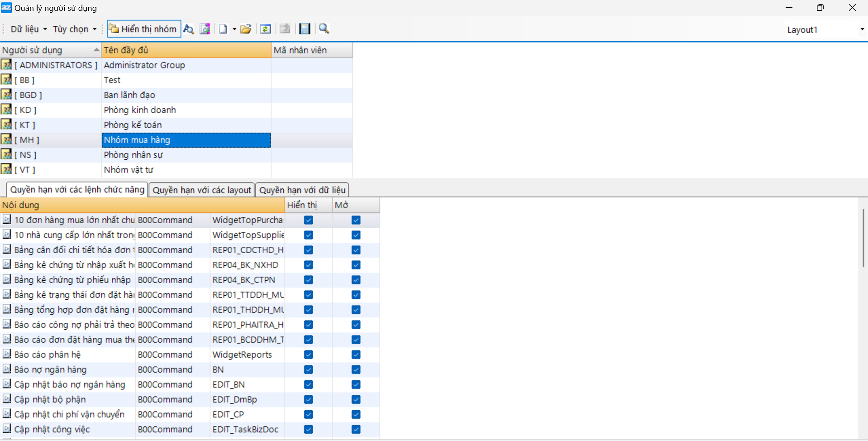Click the edit document icon in toolbar
This screenshot has width=868, height=441.
205,29
